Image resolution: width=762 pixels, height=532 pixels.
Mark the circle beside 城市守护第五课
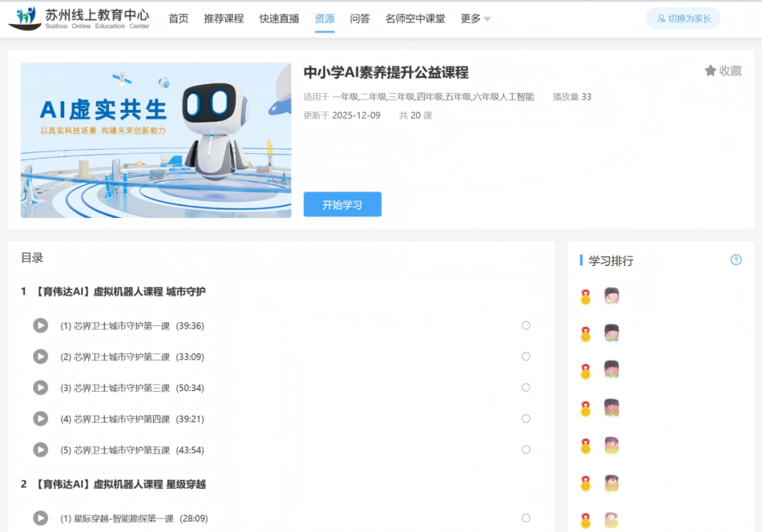click(526, 449)
